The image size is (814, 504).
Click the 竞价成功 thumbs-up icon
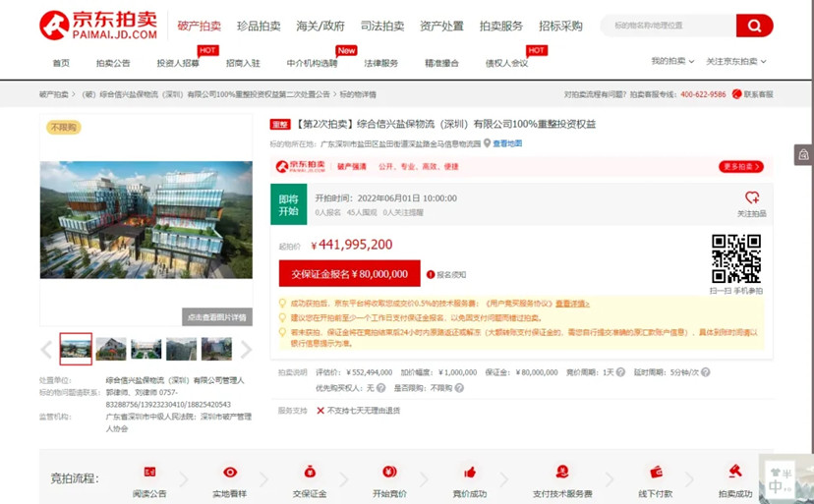point(470,472)
